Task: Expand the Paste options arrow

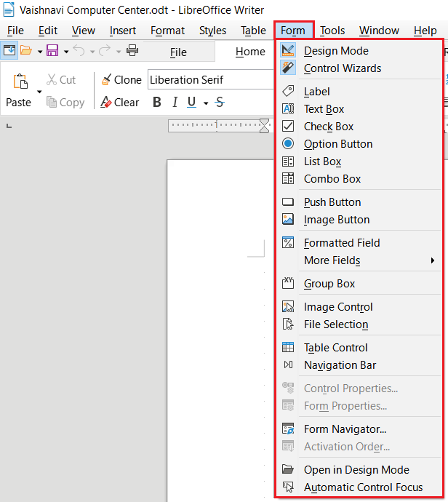Action: [x=39, y=92]
